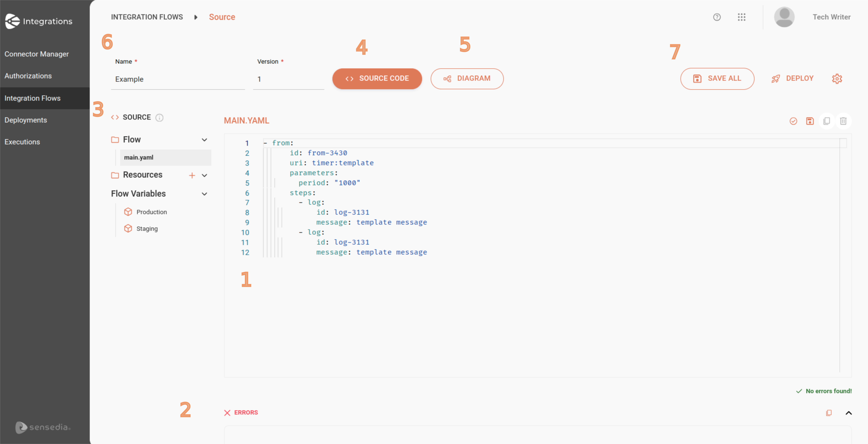Click the Tech Writer user avatar
This screenshot has width=868, height=444.
(x=784, y=17)
